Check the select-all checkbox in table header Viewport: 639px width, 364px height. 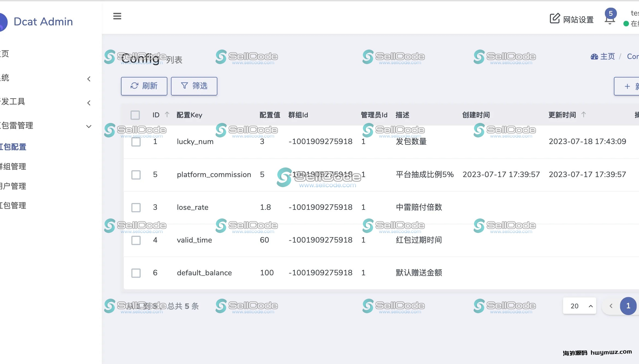(135, 115)
